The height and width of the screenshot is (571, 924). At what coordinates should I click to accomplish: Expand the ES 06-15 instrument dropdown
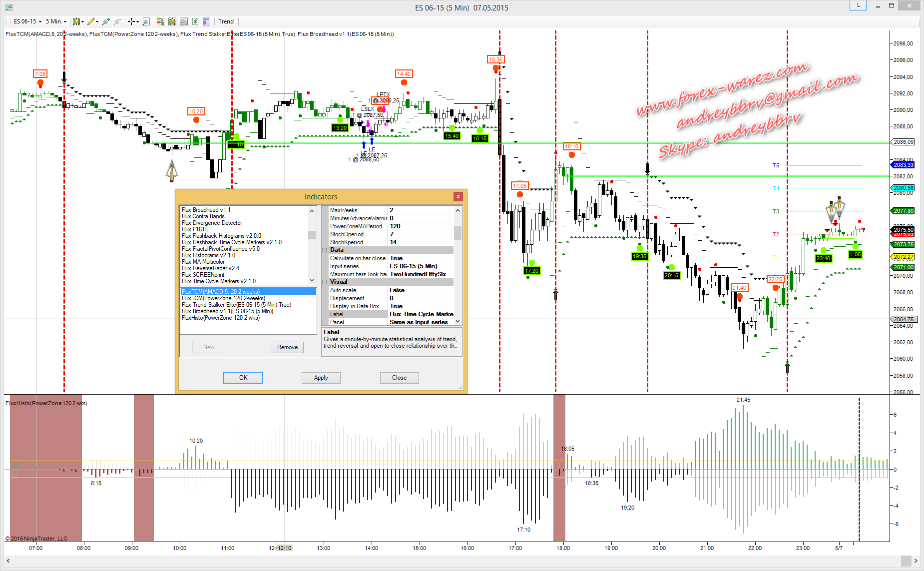click(x=27, y=21)
